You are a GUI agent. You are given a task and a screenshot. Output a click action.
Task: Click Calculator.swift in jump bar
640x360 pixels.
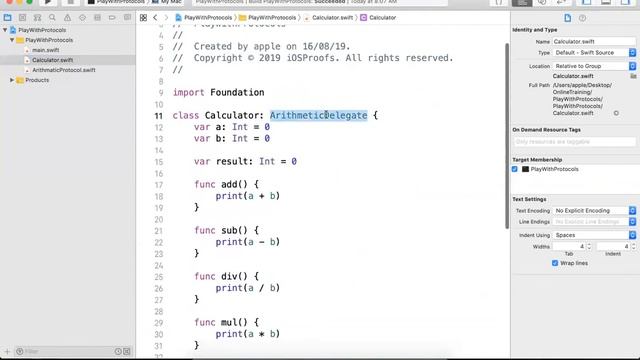328,18
